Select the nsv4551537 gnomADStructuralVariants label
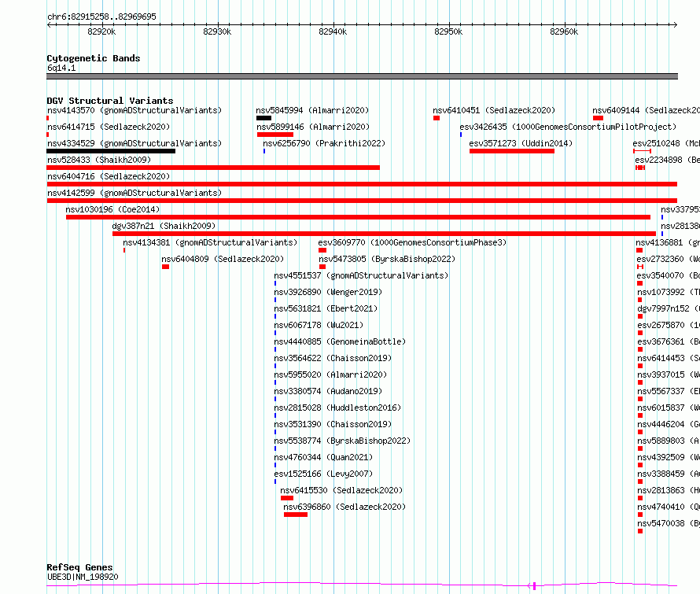 361,275
